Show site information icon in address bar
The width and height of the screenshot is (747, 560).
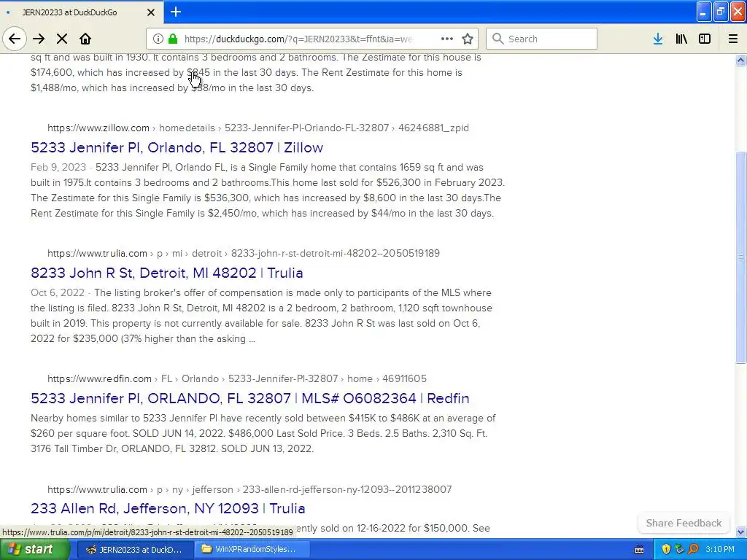[x=158, y=39]
